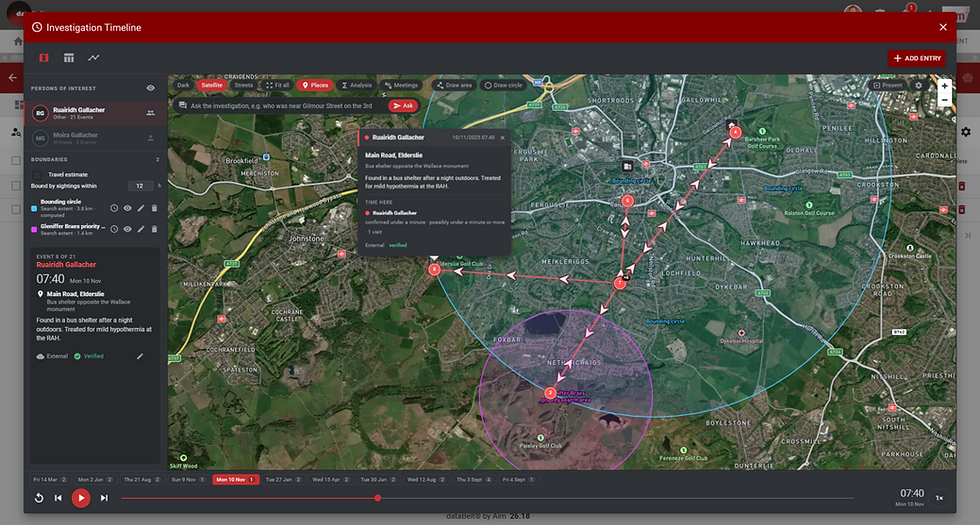Click the ADD ENTRY button

[x=917, y=58]
